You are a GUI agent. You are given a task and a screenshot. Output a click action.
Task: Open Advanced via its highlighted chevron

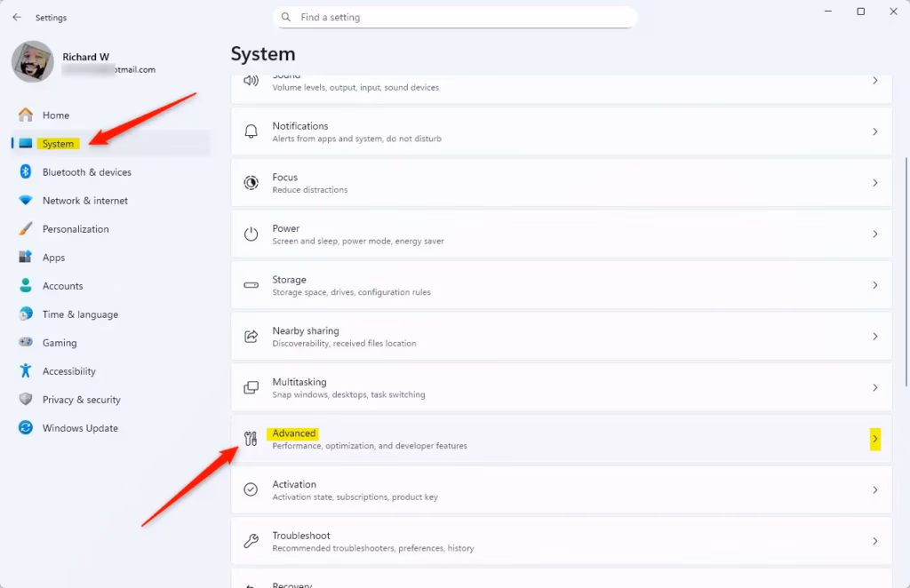[875, 439]
